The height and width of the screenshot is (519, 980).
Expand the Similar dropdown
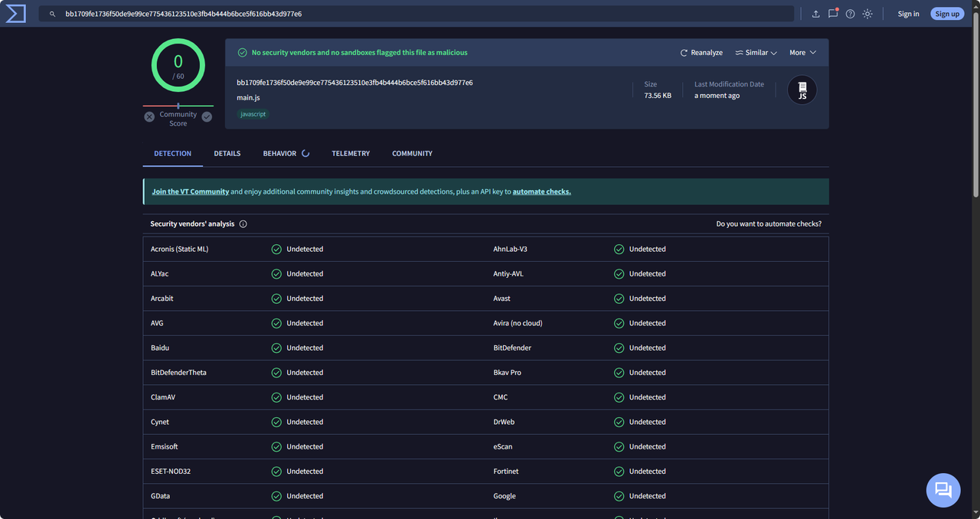click(756, 53)
